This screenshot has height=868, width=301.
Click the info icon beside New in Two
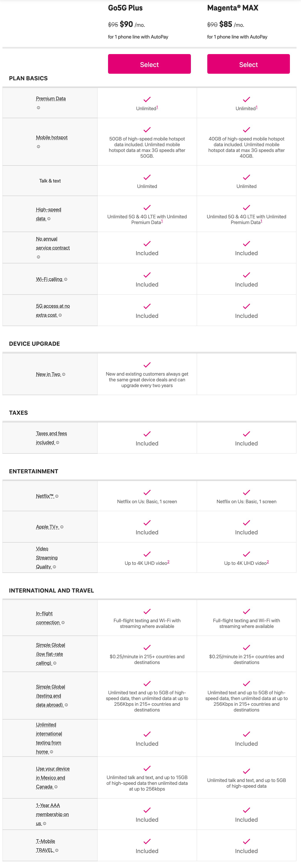pos(64,374)
